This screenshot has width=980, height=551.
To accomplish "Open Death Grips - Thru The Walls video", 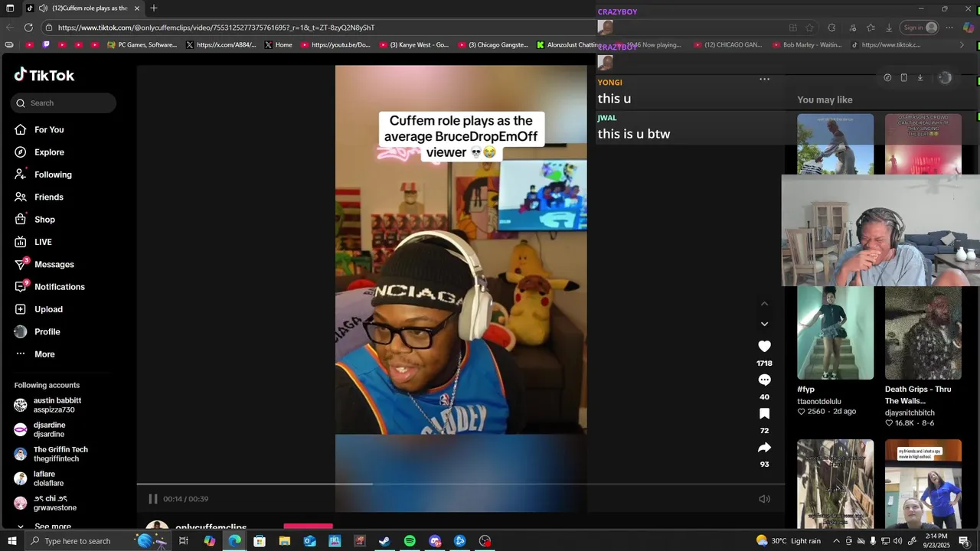I will [923, 333].
